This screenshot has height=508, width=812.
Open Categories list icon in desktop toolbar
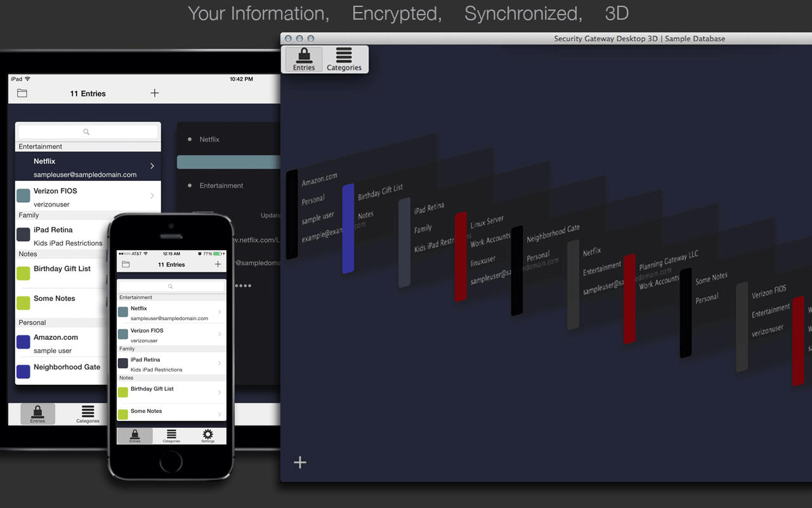pos(344,59)
